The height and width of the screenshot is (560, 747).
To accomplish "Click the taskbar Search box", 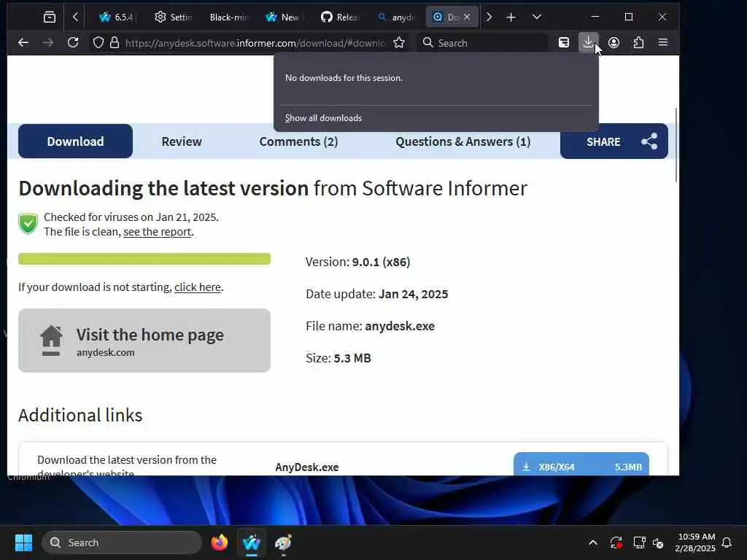I will click(x=122, y=542).
